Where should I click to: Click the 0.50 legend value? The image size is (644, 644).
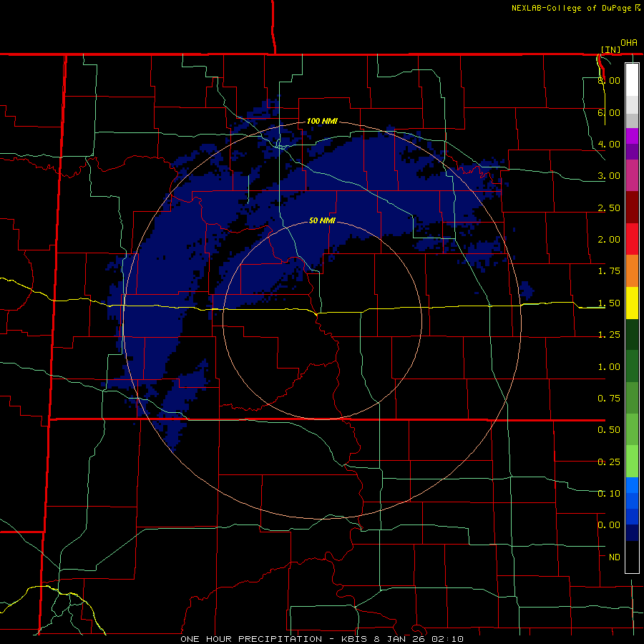click(609, 430)
